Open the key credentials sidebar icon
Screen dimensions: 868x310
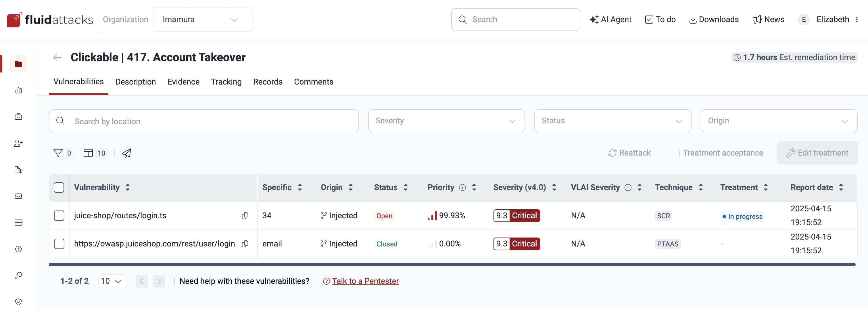[x=18, y=275]
